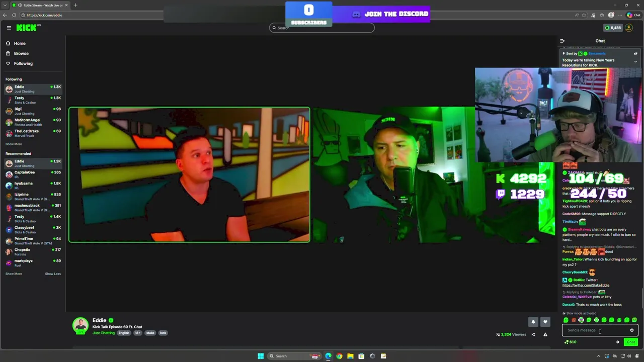Open CaptainGee recommended channel
Image resolution: width=644 pixels, height=362 pixels.
[x=33, y=174]
